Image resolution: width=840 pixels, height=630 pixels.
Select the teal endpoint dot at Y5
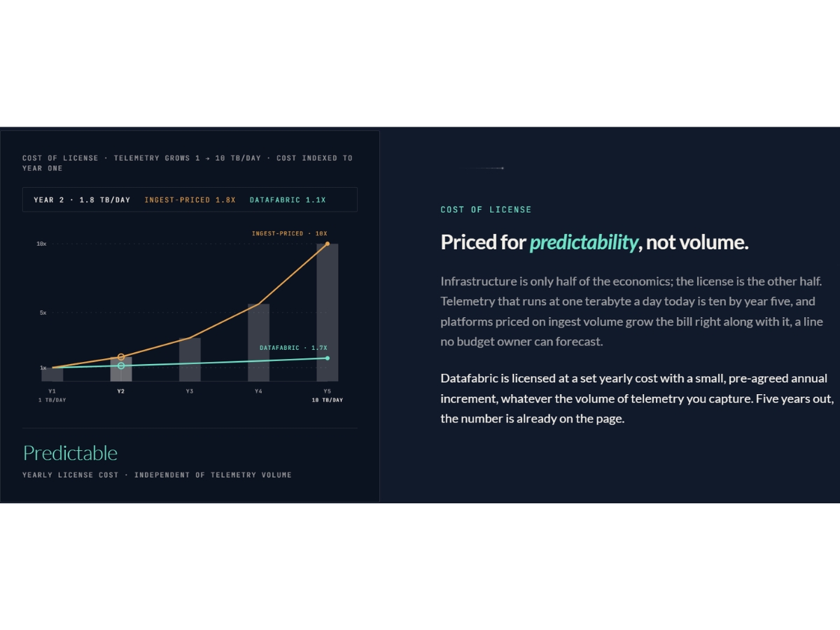tap(327, 358)
